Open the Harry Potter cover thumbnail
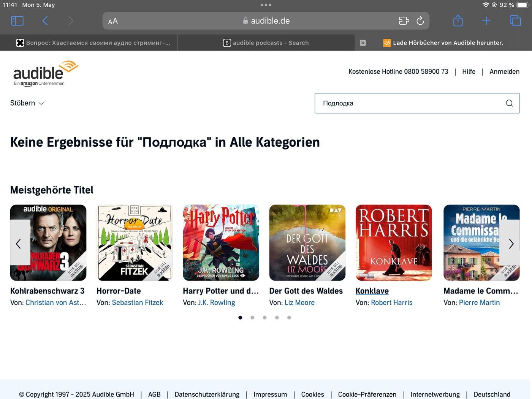This screenshot has height=399, width=532. coord(221,243)
